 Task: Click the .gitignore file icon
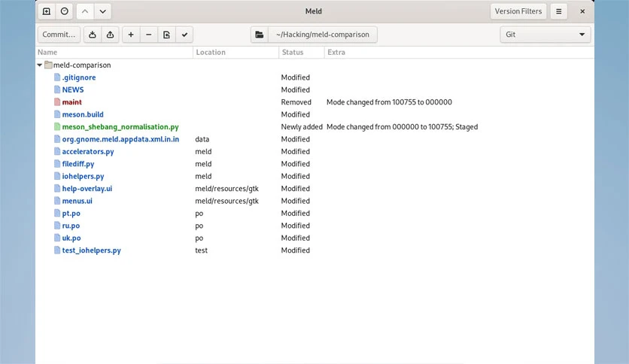(x=57, y=77)
